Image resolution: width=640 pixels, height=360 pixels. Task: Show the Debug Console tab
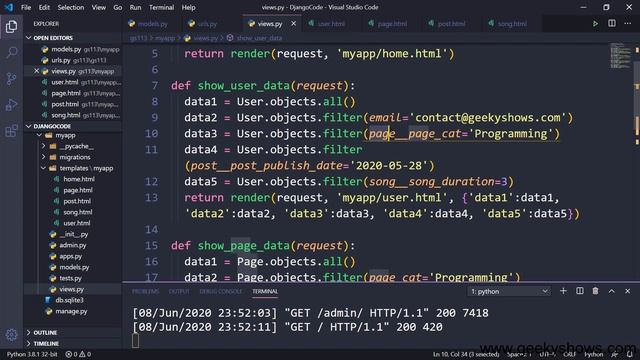point(221,291)
